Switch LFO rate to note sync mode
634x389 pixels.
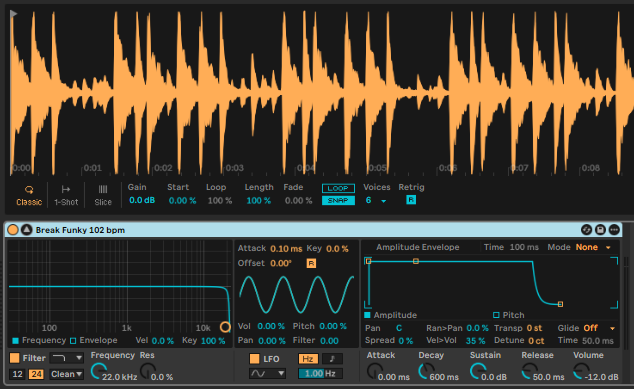pos(332,359)
